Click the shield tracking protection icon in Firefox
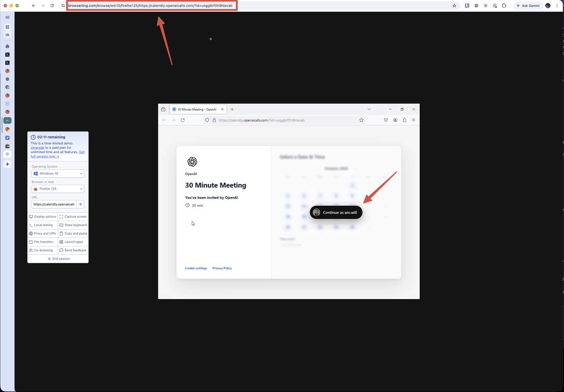The image size is (564, 392). (x=207, y=120)
